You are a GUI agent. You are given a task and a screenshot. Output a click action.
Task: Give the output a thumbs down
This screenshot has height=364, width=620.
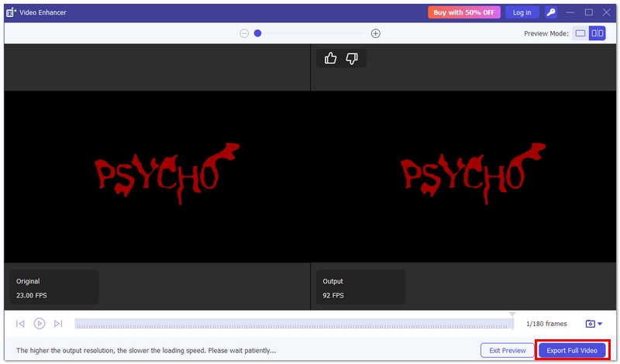[x=352, y=59]
